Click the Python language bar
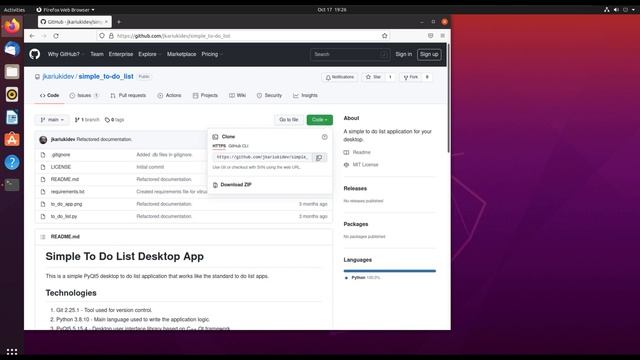The height and width of the screenshot is (360, 640). click(390, 271)
